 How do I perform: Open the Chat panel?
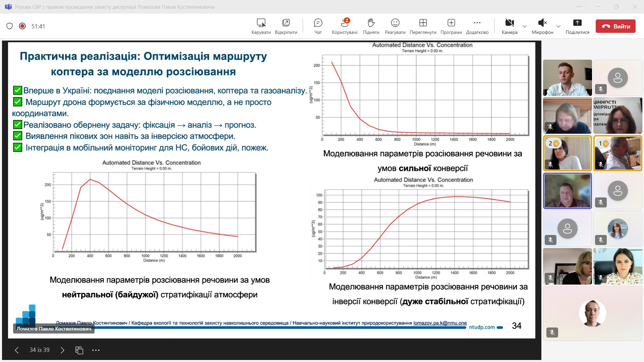pos(318,26)
